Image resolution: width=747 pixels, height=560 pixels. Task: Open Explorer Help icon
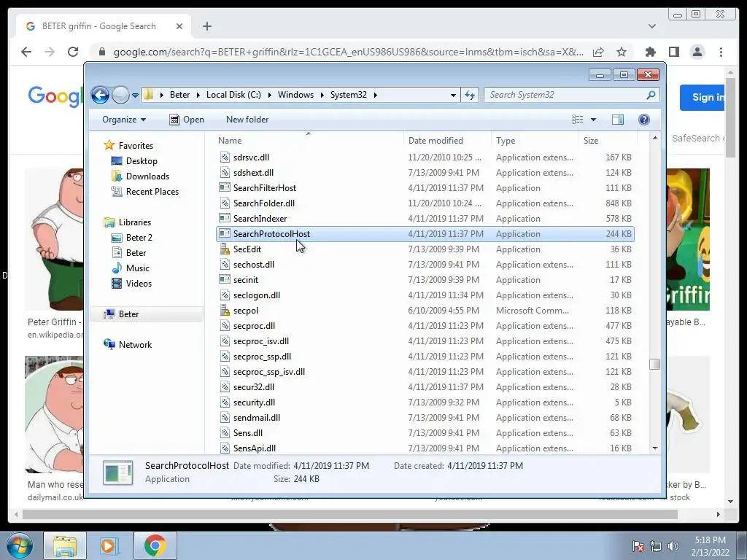coord(643,120)
